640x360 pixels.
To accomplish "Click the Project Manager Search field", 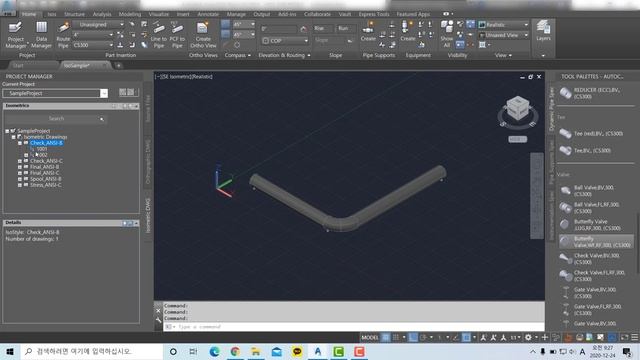I will (56, 118).
